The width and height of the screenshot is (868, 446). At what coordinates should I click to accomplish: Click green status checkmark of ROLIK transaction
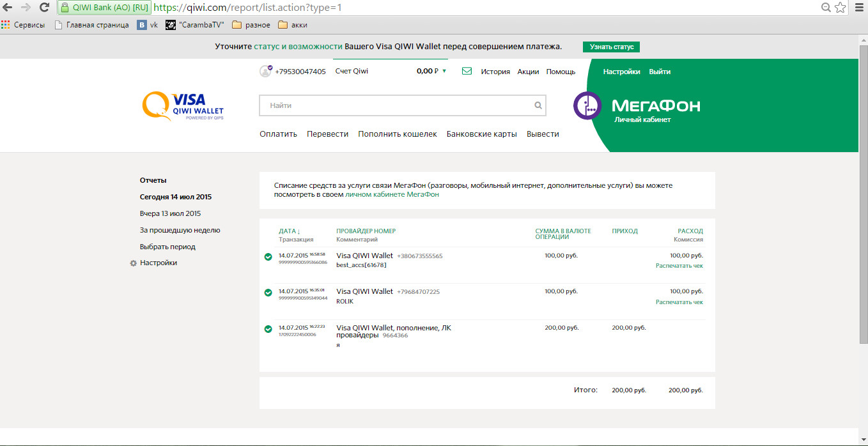coord(268,293)
